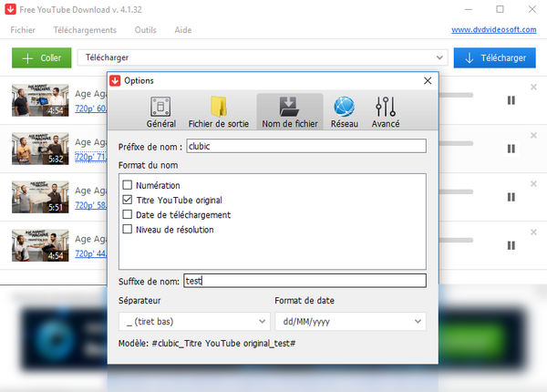Image resolution: width=547 pixels, height=392 pixels.
Task: Open the dvdvideosoft.com website link
Action: (x=493, y=30)
